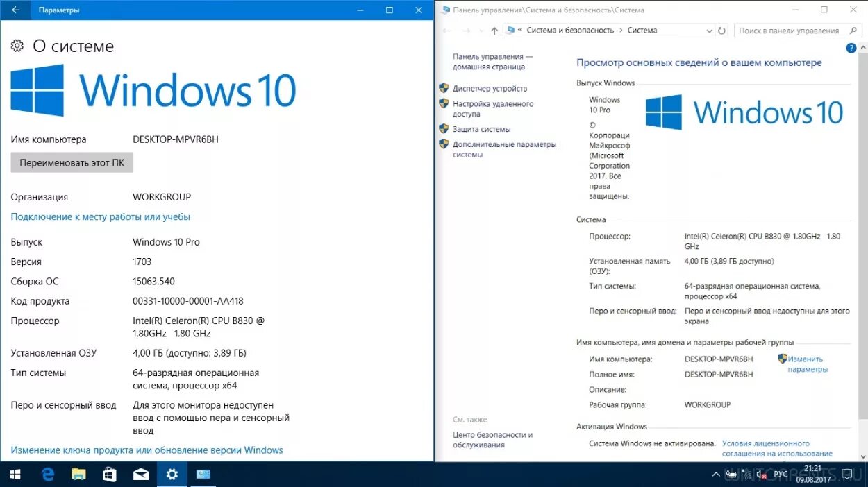Select the Settings gear taskbar button

[x=172, y=475]
